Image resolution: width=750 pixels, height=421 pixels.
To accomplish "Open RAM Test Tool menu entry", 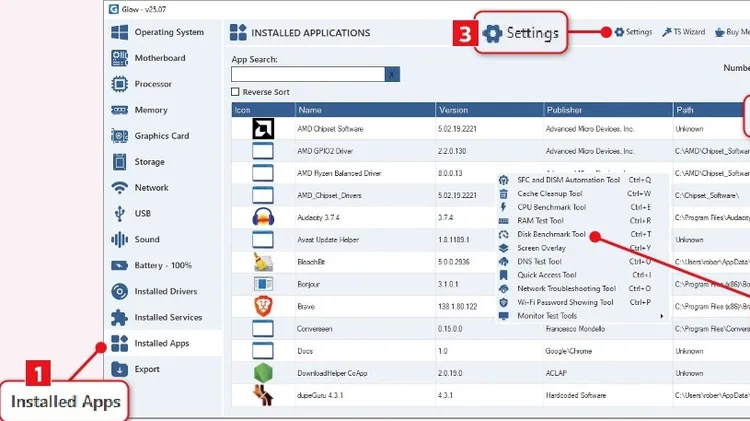I will pyautogui.click(x=540, y=221).
